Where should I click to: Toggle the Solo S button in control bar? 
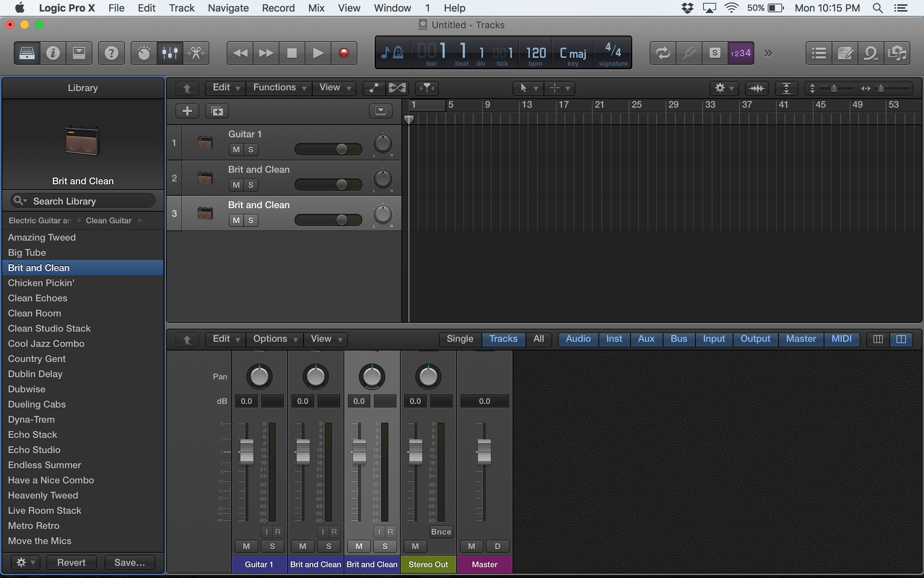point(715,53)
